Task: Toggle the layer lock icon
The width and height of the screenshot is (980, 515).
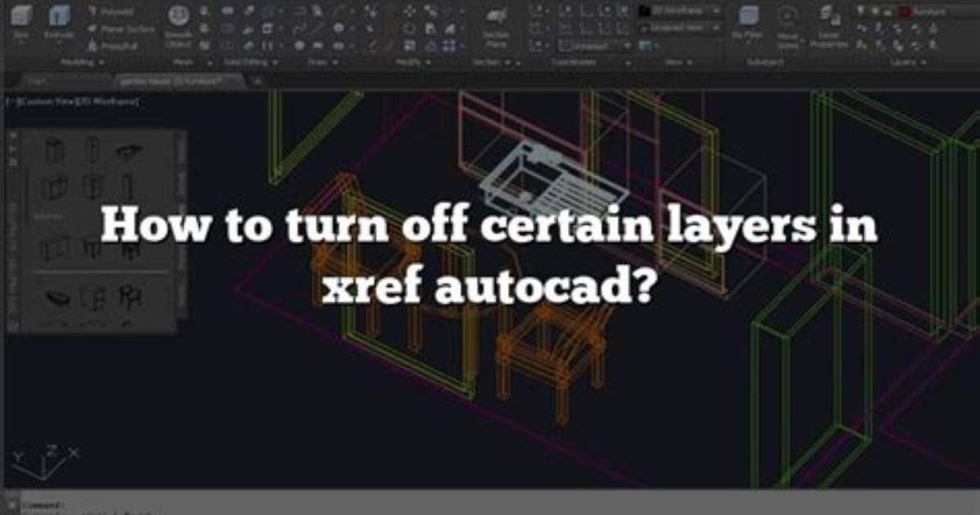Action: 887,11
